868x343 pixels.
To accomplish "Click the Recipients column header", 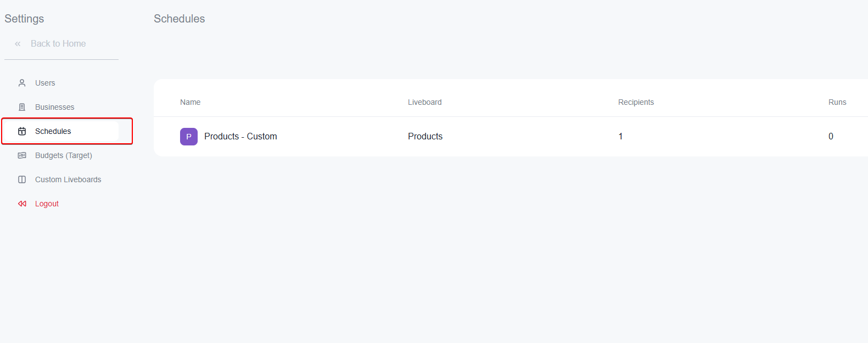I will pos(636,102).
